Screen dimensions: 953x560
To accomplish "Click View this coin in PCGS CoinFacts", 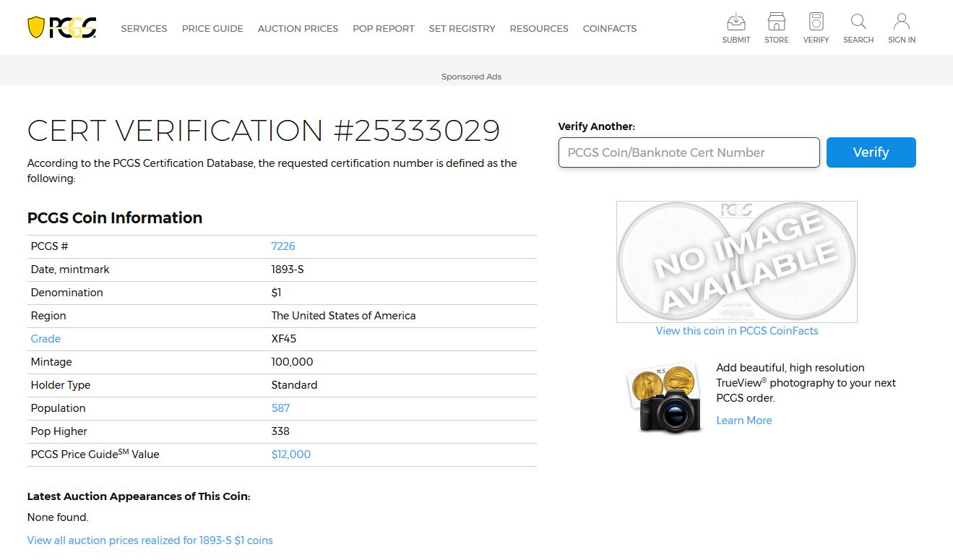I will point(737,331).
